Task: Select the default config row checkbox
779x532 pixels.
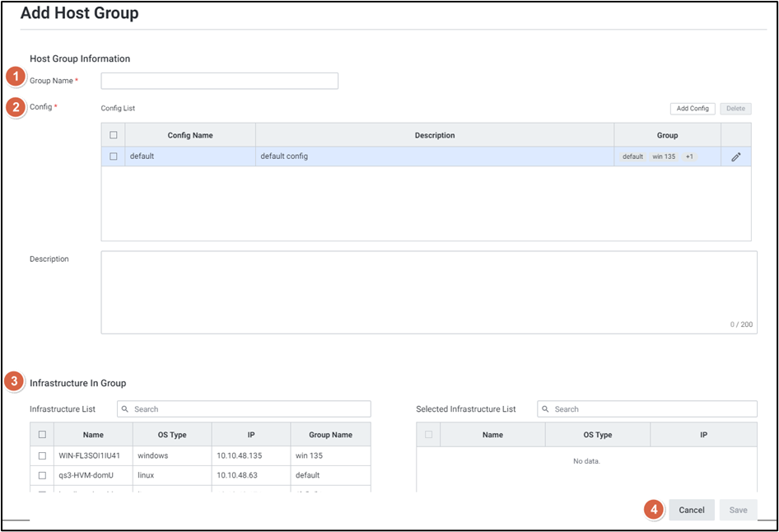Action: tap(114, 156)
